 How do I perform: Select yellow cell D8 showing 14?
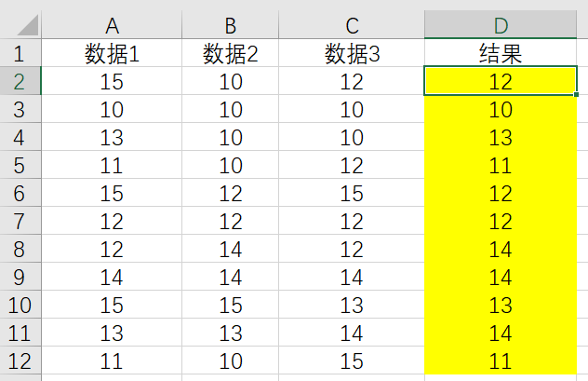tap(501, 249)
